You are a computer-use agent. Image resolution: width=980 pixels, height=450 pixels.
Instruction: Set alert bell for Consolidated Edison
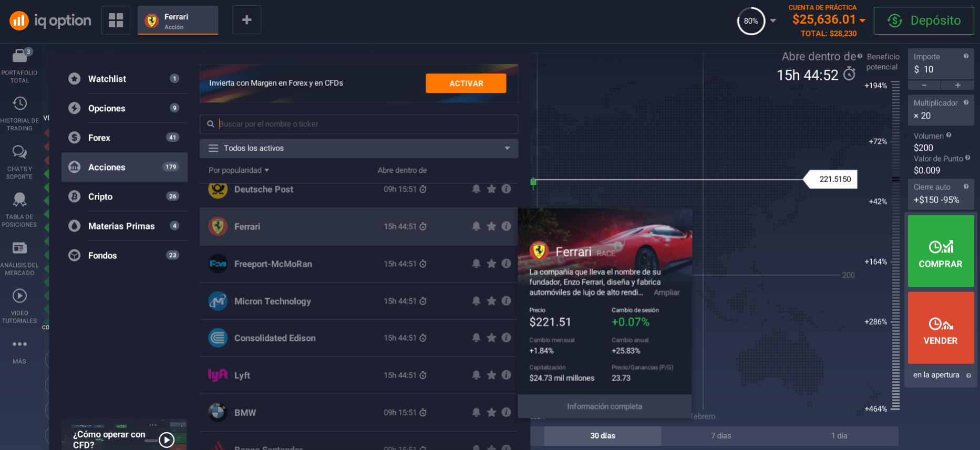476,338
